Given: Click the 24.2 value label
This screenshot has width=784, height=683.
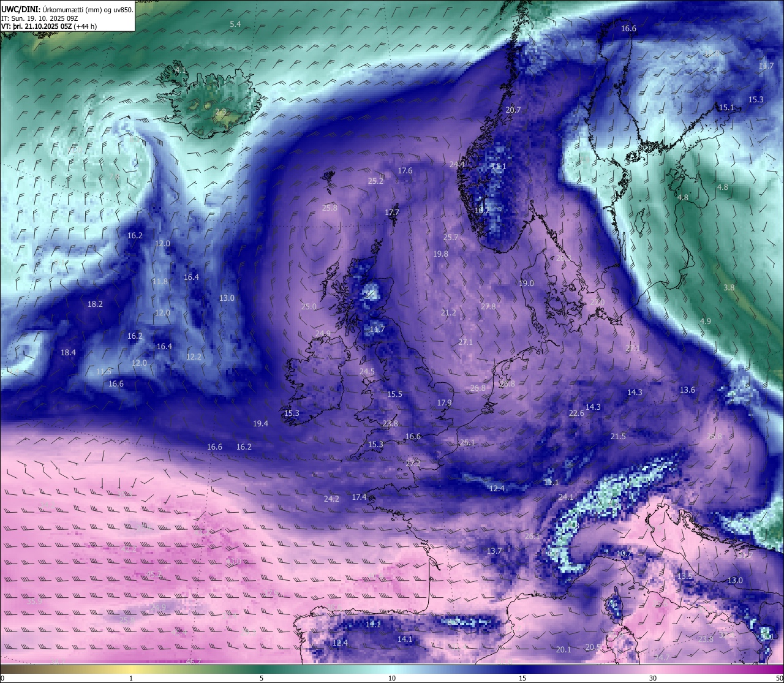Looking at the screenshot, I should (331, 499).
